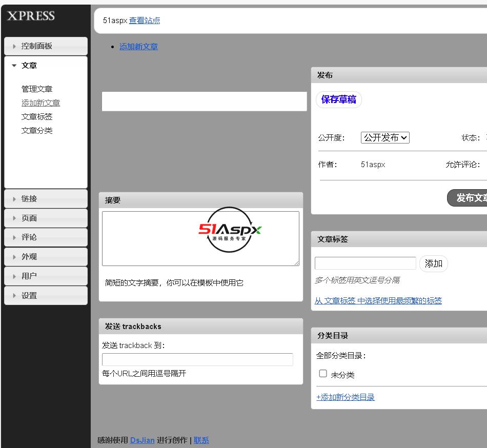Click the +添加新分类目录 link

[x=346, y=397]
